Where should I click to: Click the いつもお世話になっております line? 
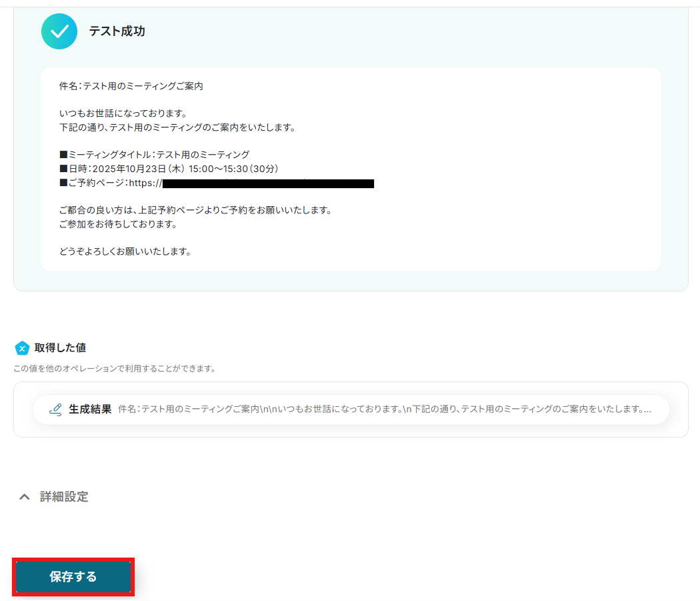[x=123, y=113]
